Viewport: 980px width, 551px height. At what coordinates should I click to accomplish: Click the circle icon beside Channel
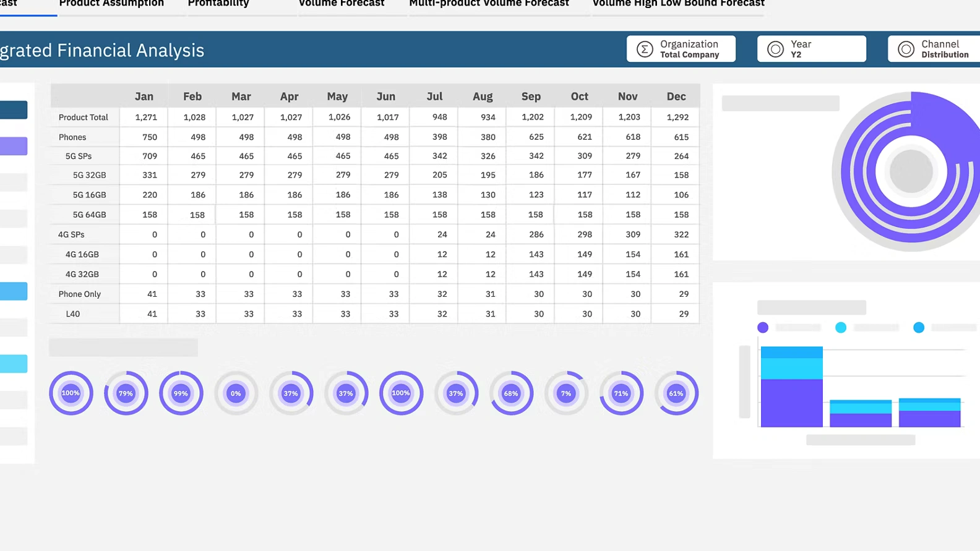pos(906,49)
